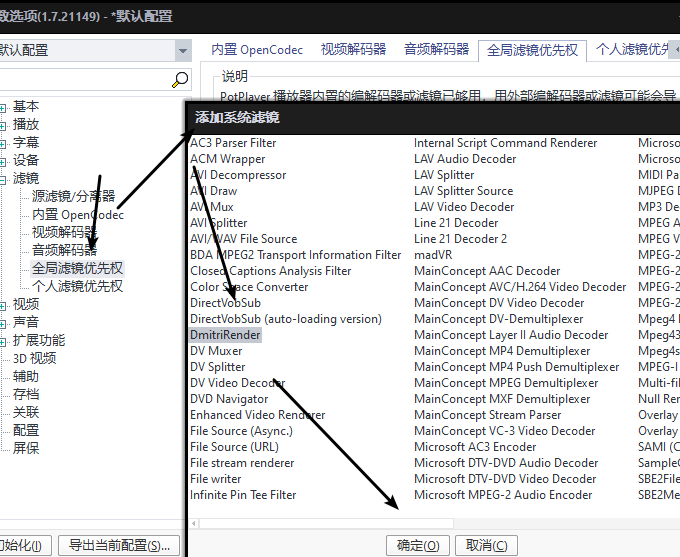Select Infinite Pin Tee Filter entry
Viewport: 680px width, 557px height.
(x=243, y=495)
